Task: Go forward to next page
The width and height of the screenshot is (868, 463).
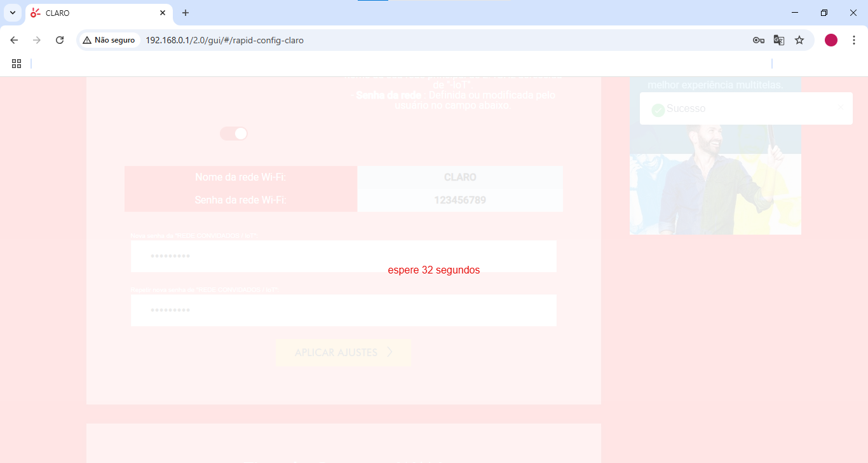Action: (37, 40)
